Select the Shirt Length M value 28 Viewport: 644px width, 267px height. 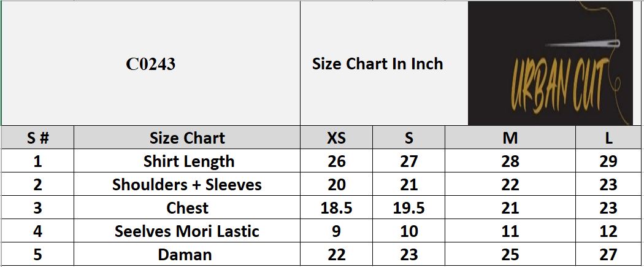510,161
